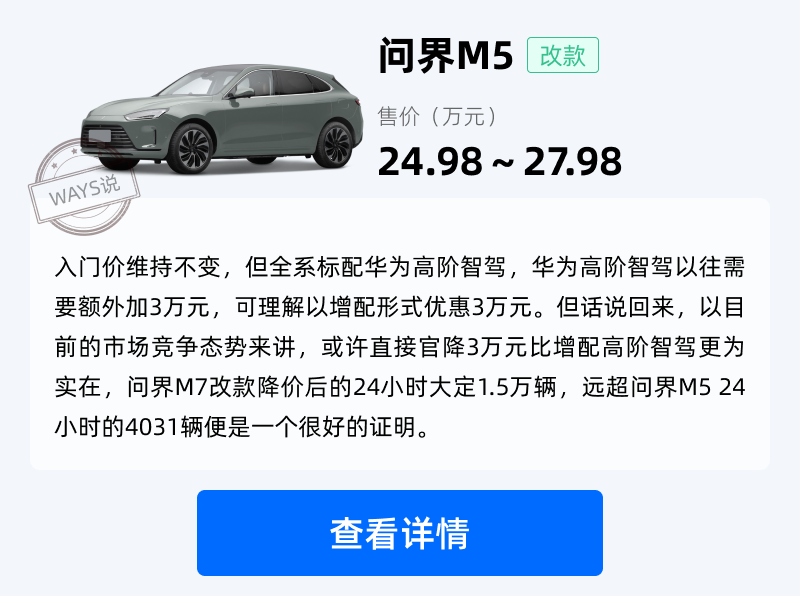Tap the green 改款 tag

[563, 55]
